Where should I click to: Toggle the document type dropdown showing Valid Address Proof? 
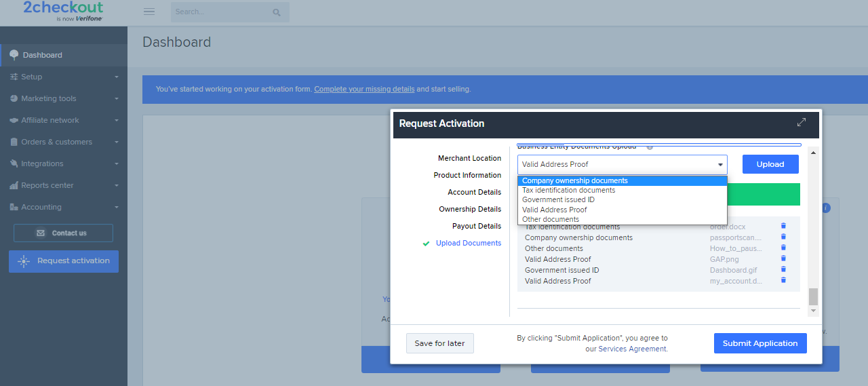tap(622, 164)
